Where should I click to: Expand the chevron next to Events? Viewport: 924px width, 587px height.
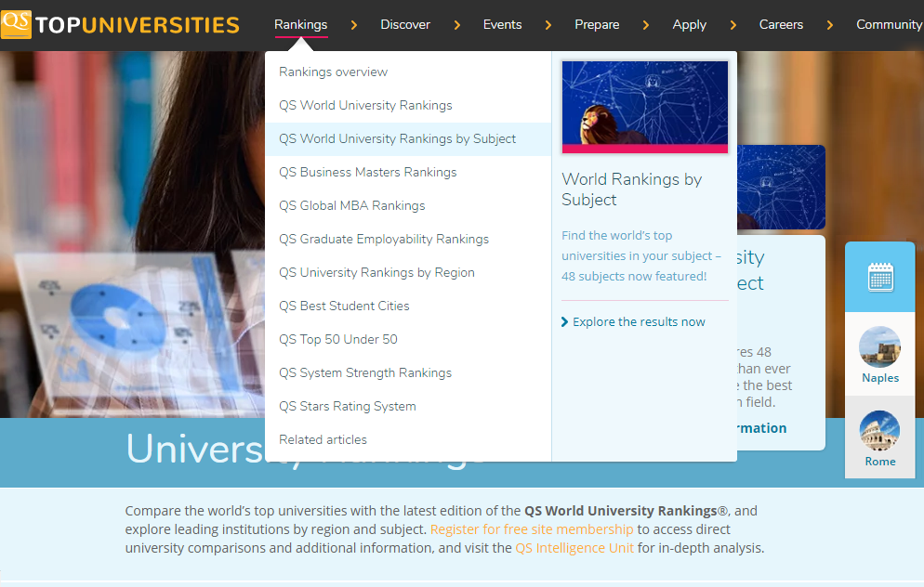pyautogui.click(x=548, y=25)
